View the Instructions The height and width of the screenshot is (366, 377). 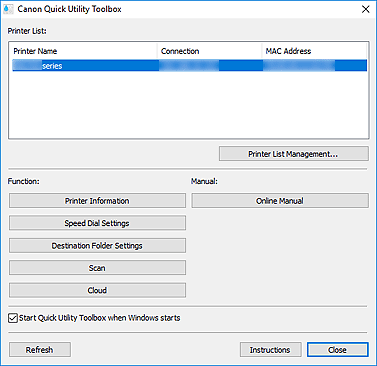270,350
